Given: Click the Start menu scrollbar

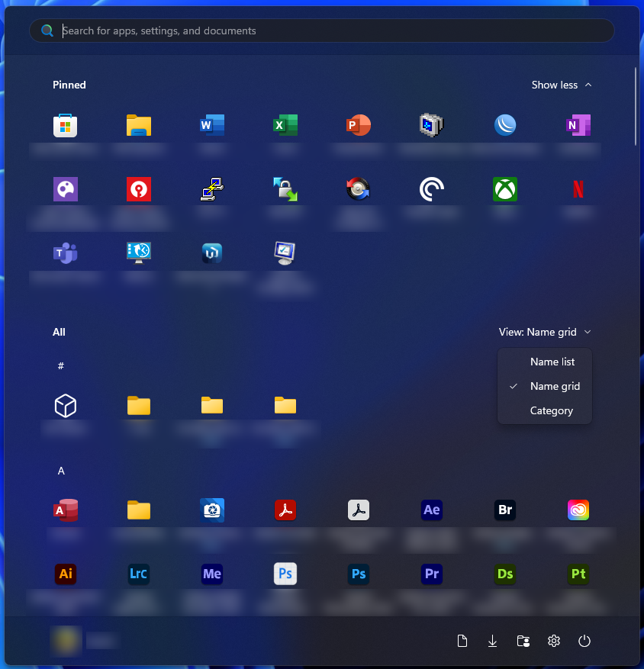Looking at the screenshot, I should coord(636,107).
